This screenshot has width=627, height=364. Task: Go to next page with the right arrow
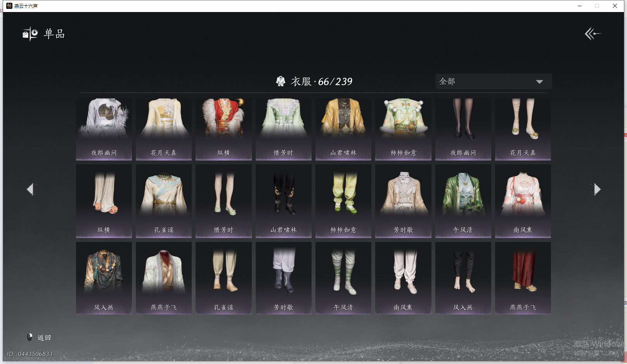pos(597,189)
